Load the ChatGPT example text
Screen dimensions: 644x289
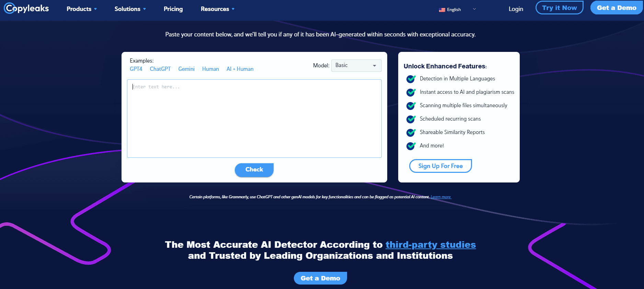pos(160,69)
